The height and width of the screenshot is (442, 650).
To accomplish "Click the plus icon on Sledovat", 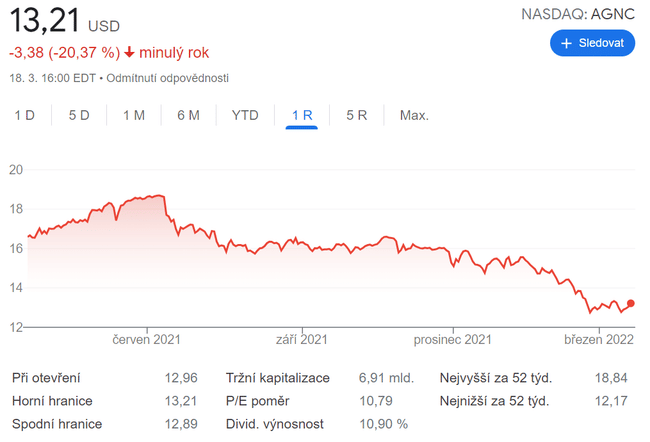I will click(x=566, y=43).
